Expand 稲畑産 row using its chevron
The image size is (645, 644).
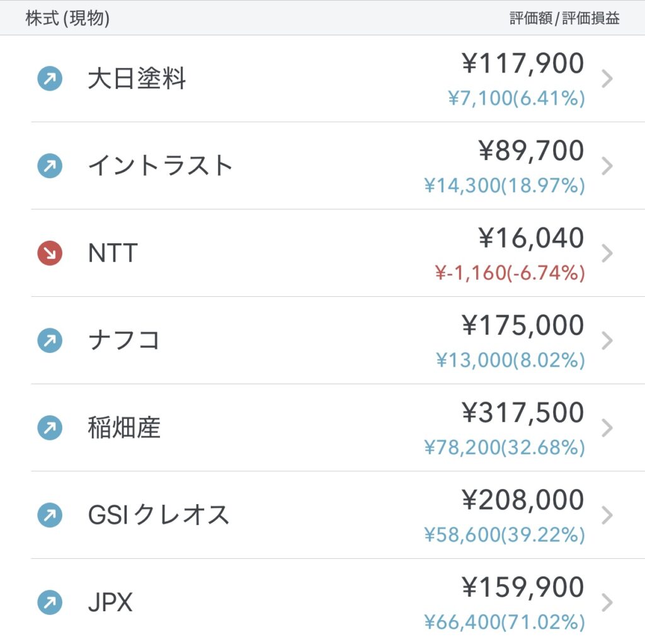607,428
